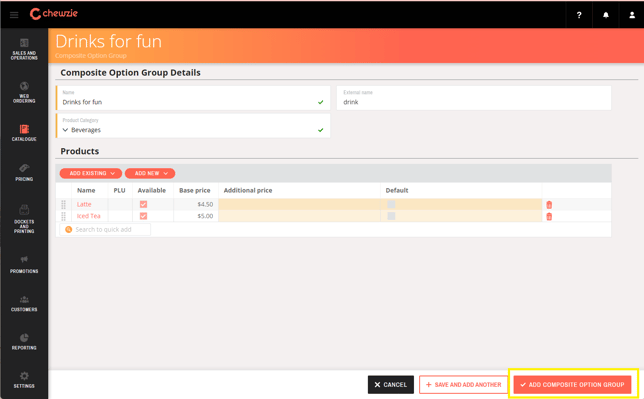
Task: Open Customers sidebar section
Action: coord(24,304)
